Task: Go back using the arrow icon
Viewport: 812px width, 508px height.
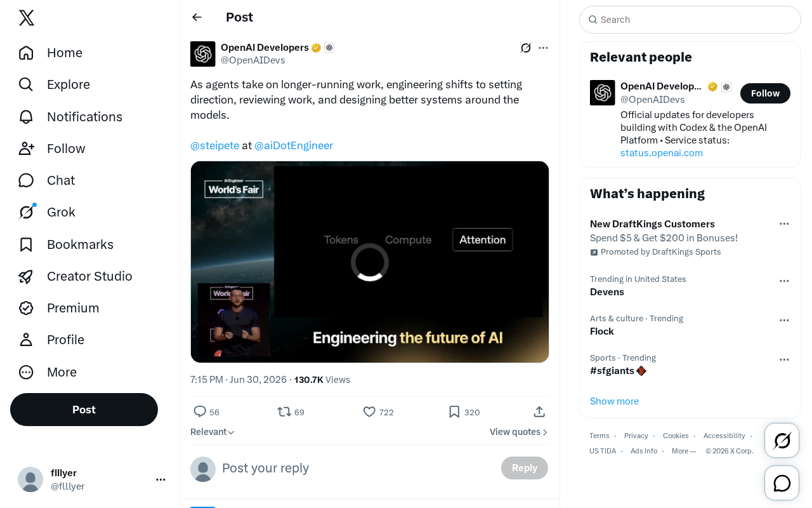Action: pos(197,17)
